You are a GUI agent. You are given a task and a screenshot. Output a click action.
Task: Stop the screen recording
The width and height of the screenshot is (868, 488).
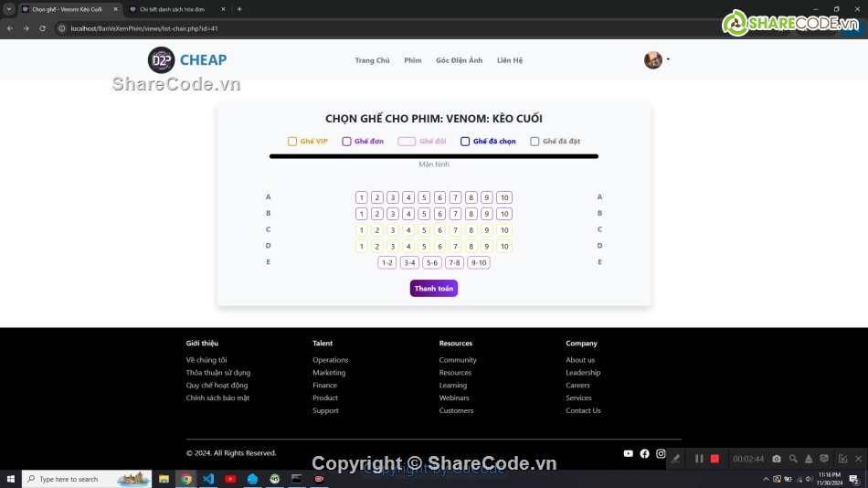715,459
